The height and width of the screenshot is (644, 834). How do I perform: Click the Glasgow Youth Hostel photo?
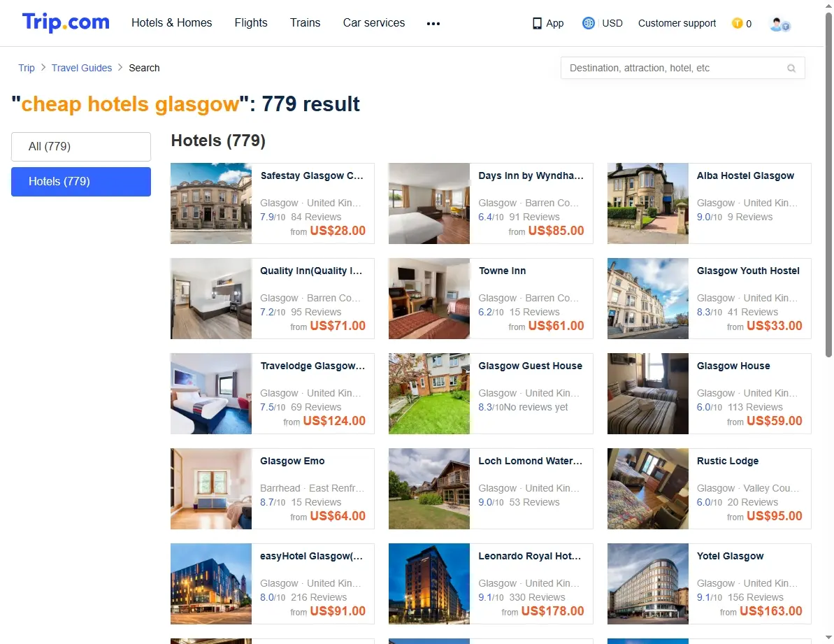pos(648,299)
